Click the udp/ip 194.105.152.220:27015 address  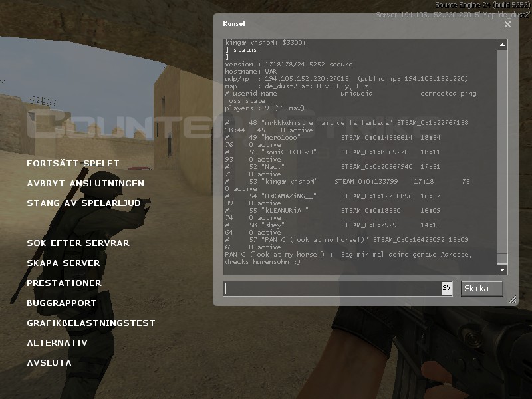[x=307, y=79]
